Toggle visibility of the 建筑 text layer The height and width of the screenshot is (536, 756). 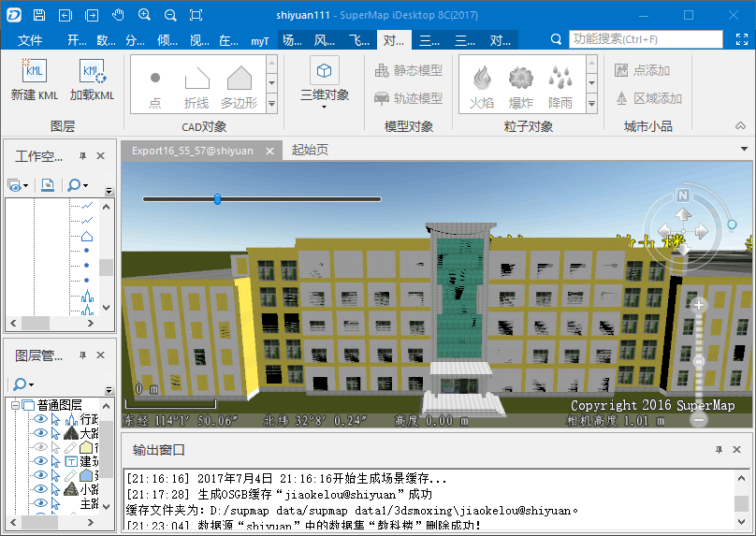(40, 461)
